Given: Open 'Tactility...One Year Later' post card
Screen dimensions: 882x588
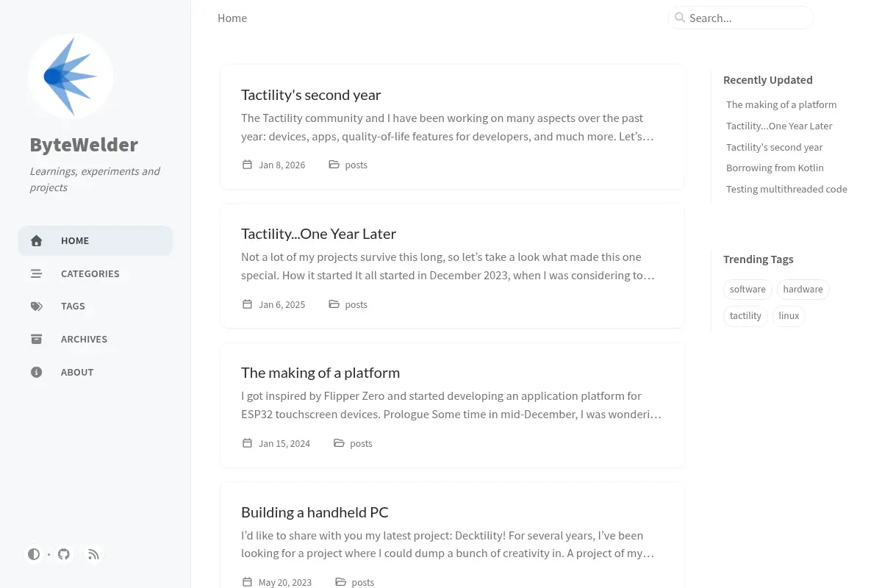Looking at the screenshot, I should pyautogui.click(x=452, y=266).
